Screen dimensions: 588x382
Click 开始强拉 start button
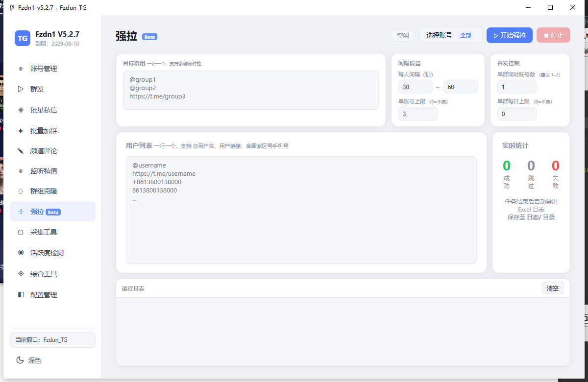click(x=509, y=35)
